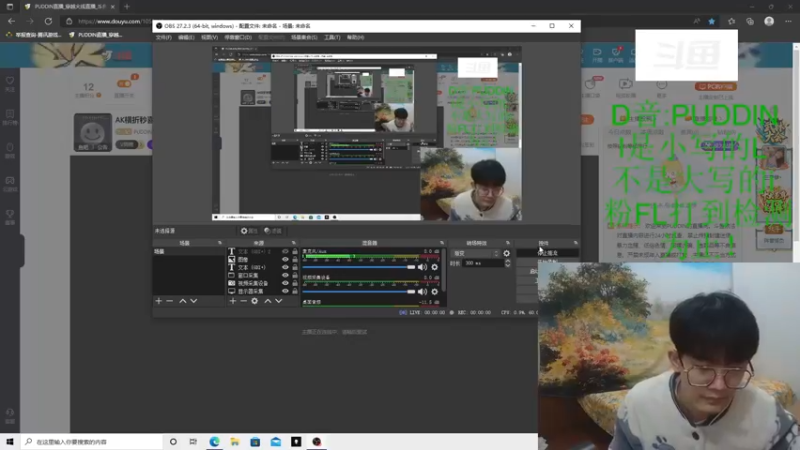
Task: Open the 停靠窗口(D) menu
Action: (x=238, y=37)
